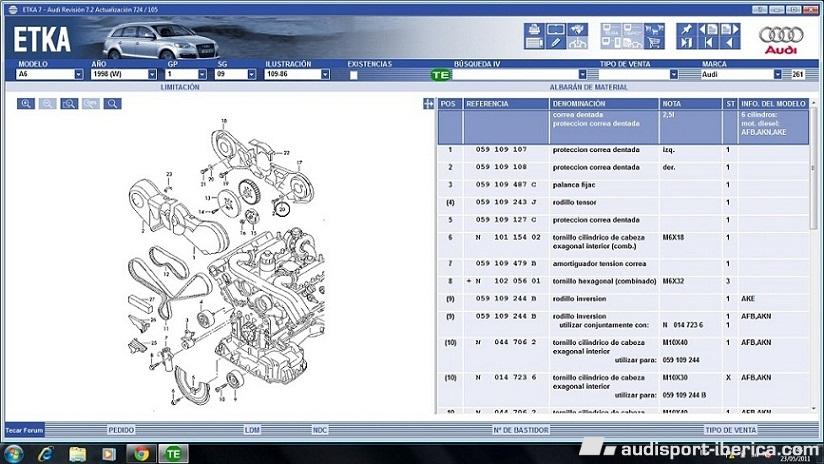This screenshot has width=824, height=464.
Task: Switch to Albarán de Material tab
Action: (x=589, y=87)
